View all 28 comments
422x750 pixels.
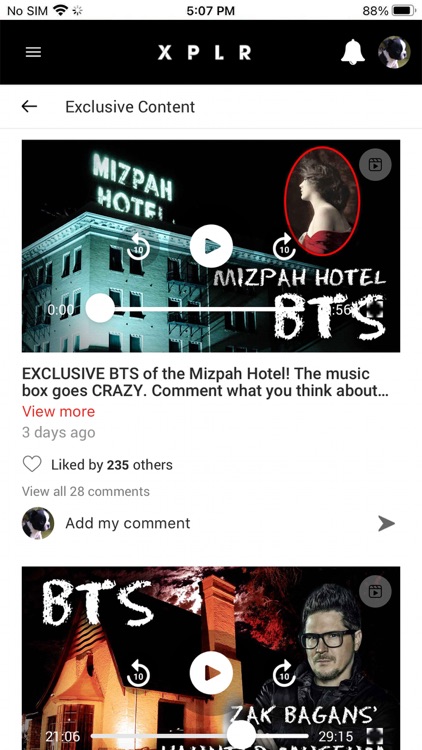(x=86, y=491)
